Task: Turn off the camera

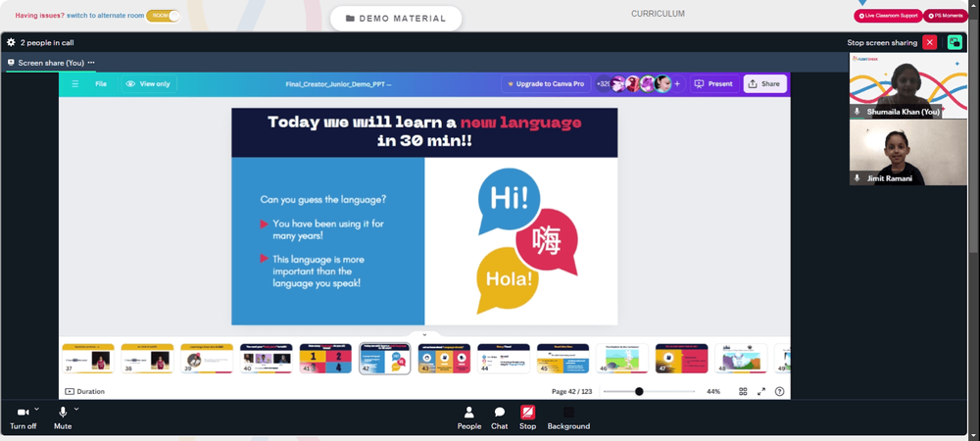Action: pyautogui.click(x=24, y=417)
